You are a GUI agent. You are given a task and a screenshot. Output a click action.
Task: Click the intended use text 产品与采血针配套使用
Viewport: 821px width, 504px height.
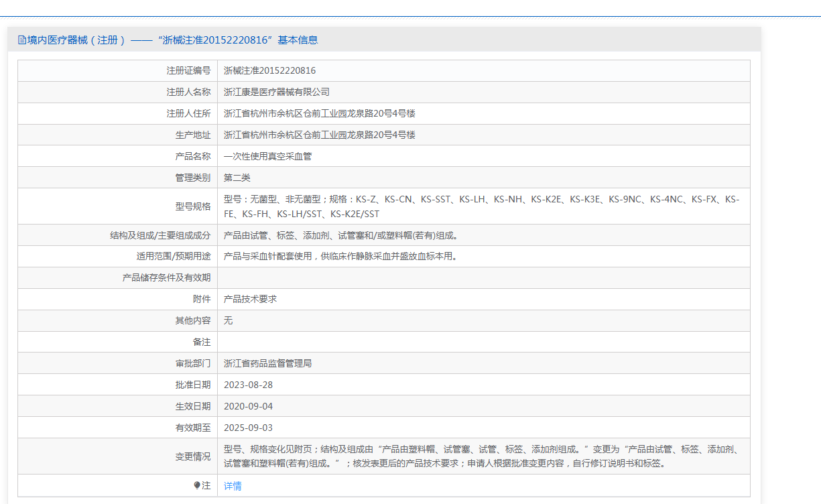[340, 257]
